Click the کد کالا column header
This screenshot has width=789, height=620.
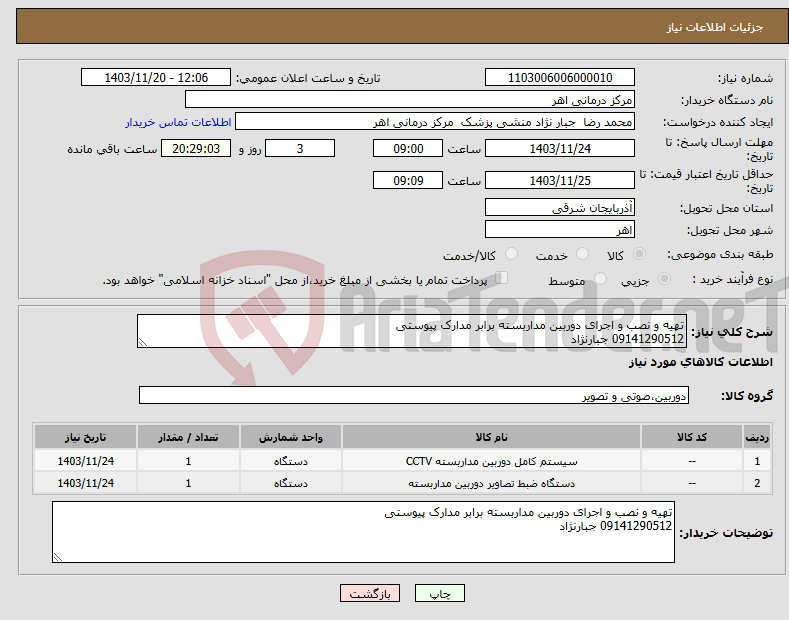692,437
